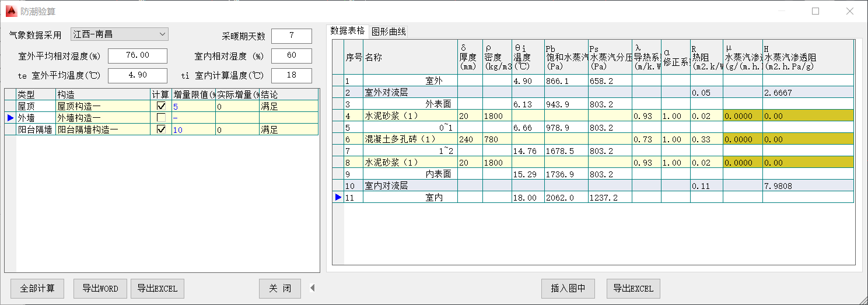Click the temperature value 14.76

(x=528, y=150)
